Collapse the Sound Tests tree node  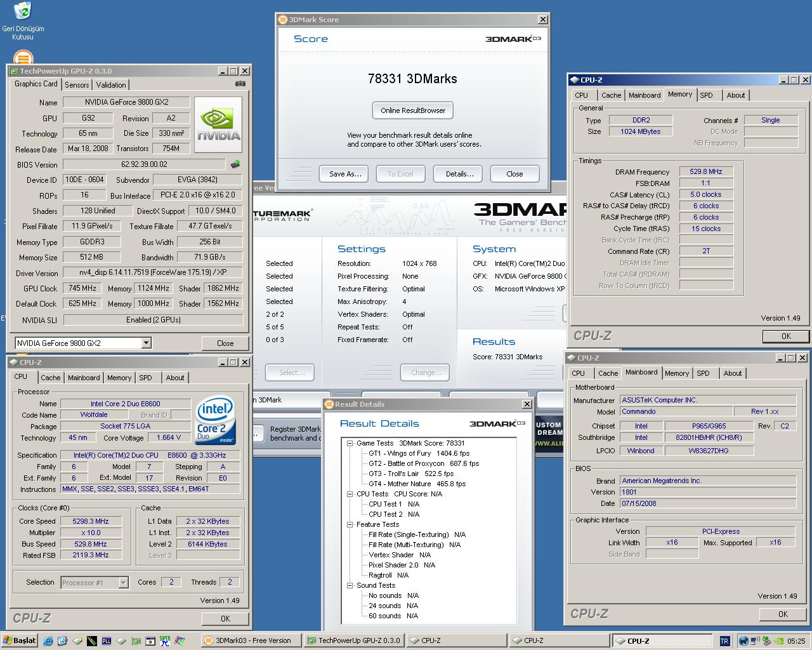[350, 586]
